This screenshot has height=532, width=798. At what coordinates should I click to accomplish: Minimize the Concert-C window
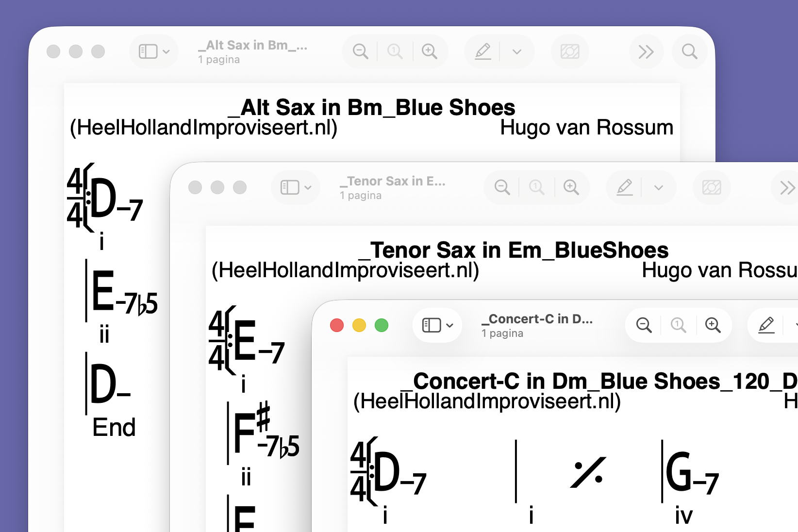[359, 325]
